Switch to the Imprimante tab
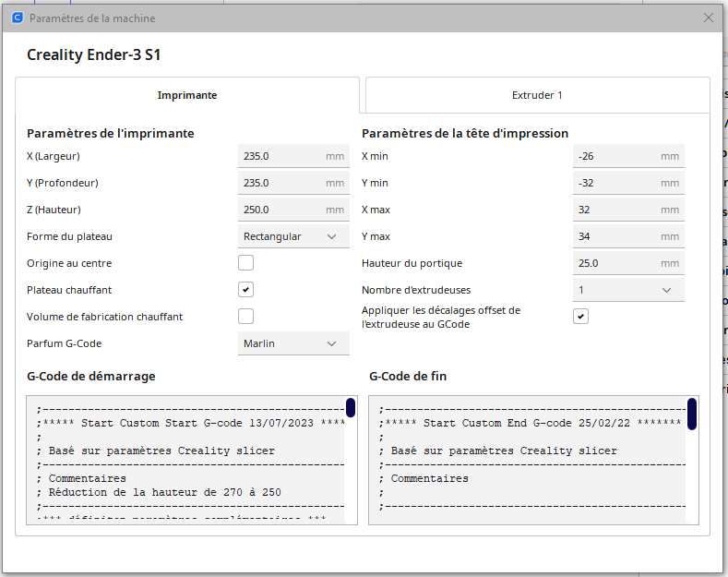The height and width of the screenshot is (577, 728). click(187, 95)
